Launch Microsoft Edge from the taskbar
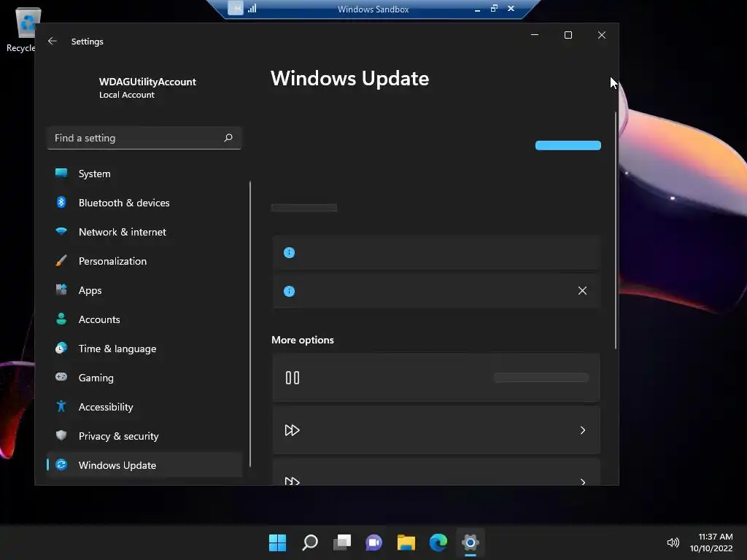Viewport: 747px width, 560px height. click(438, 542)
